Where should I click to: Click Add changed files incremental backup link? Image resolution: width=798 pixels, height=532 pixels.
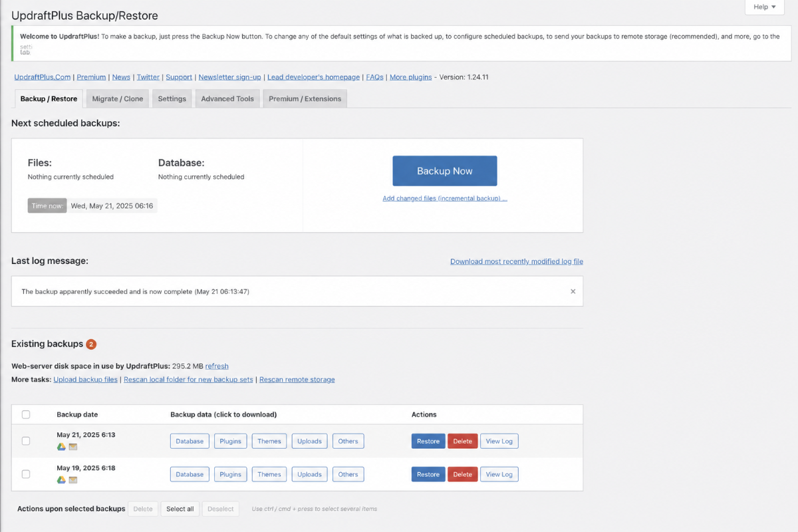click(445, 198)
